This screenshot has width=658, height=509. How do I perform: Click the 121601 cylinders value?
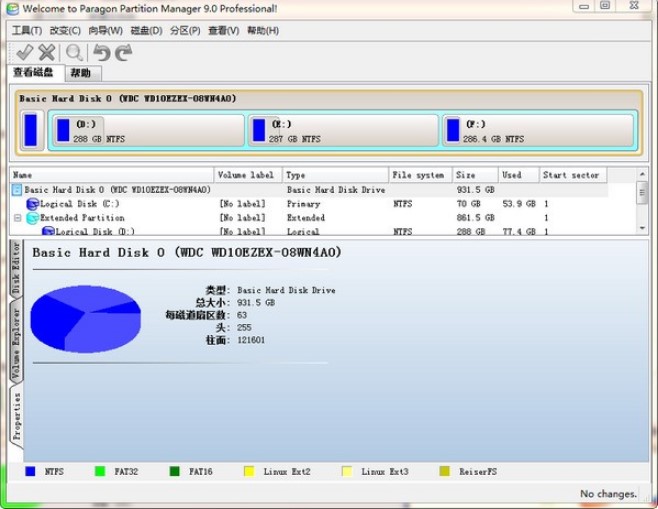coord(251,340)
